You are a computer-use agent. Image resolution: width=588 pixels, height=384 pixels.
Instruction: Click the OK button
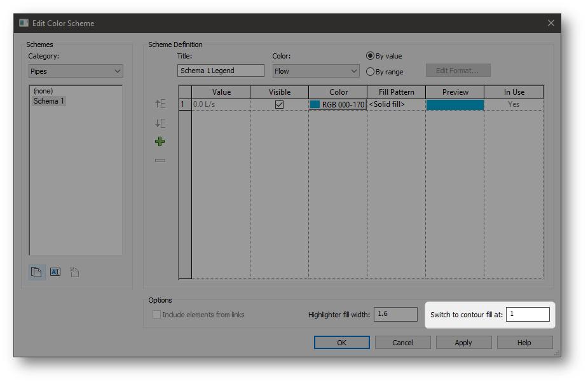341,343
